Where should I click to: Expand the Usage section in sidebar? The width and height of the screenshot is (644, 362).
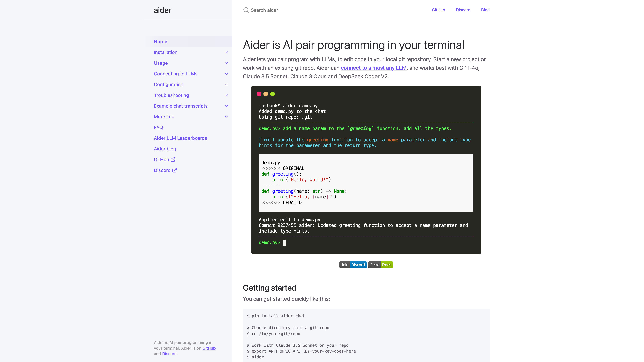[226, 63]
